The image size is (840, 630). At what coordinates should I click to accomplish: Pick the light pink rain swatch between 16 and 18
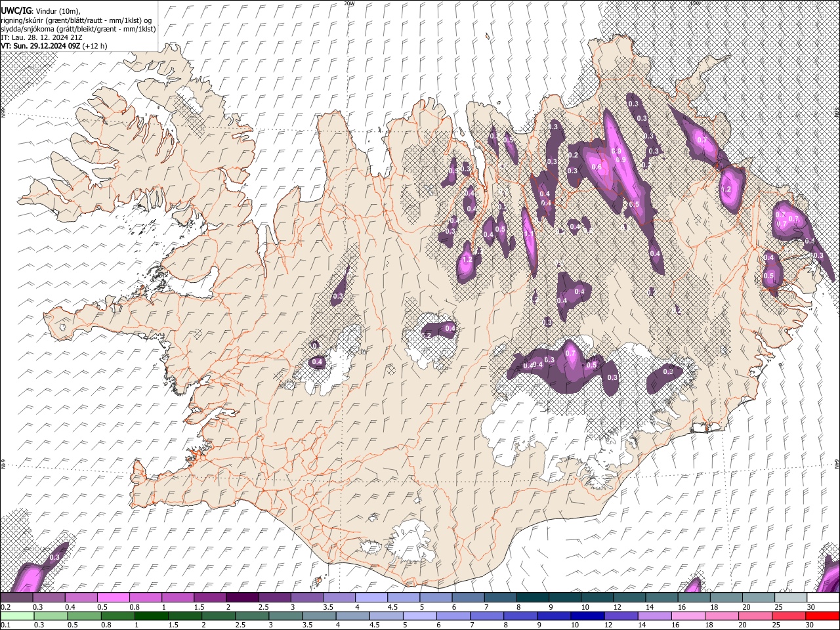688,616
